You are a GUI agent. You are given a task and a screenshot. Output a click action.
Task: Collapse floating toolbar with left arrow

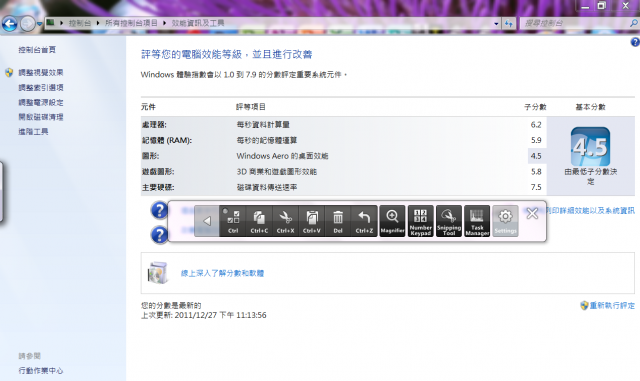point(207,221)
